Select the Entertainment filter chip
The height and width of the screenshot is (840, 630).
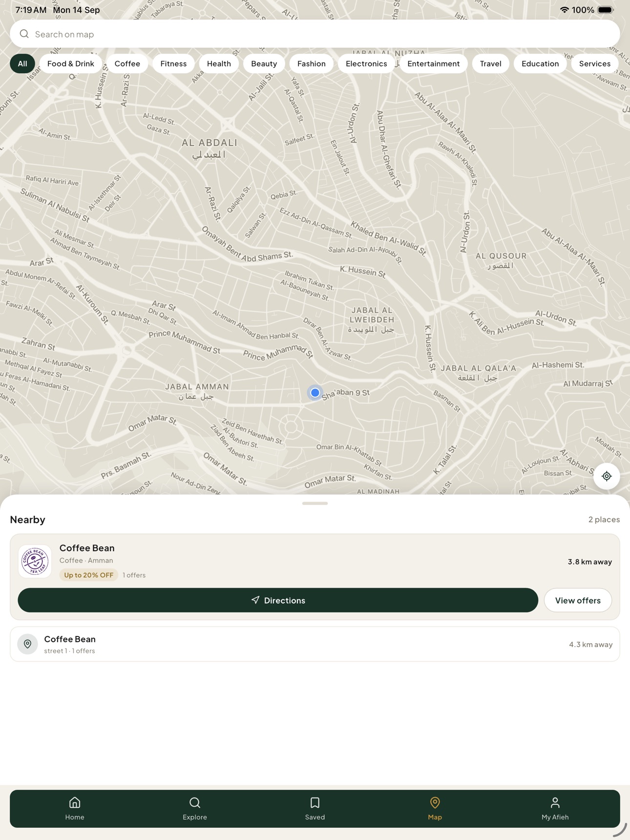tap(434, 63)
